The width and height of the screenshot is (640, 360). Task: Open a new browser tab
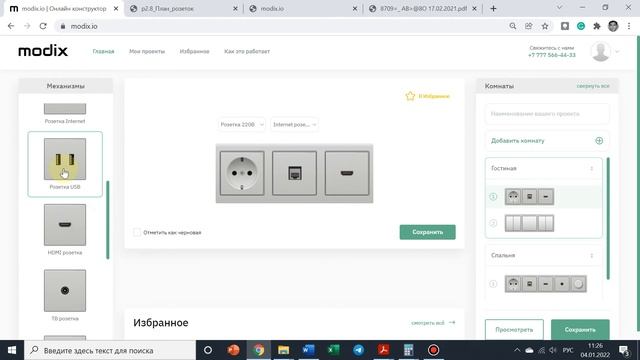click(493, 9)
